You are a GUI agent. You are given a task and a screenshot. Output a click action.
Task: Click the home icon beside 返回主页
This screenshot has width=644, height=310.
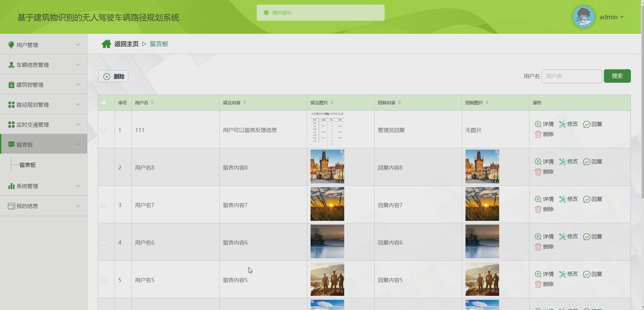[x=106, y=44]
